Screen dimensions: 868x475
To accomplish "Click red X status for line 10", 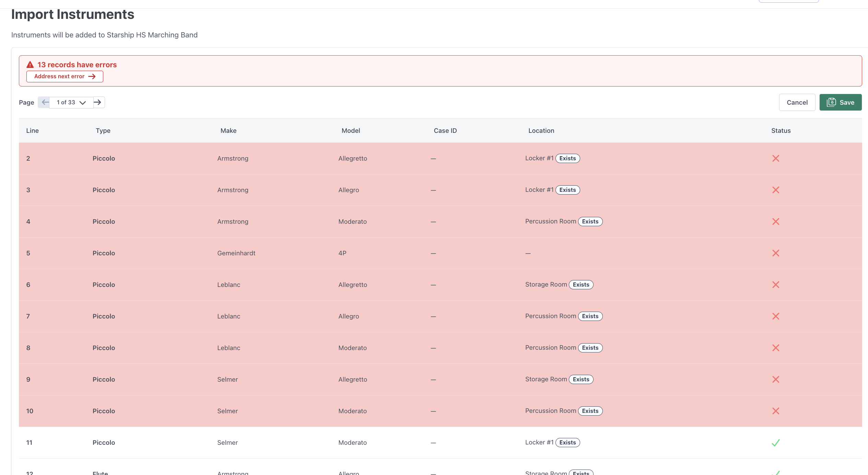I will (775, 411).
